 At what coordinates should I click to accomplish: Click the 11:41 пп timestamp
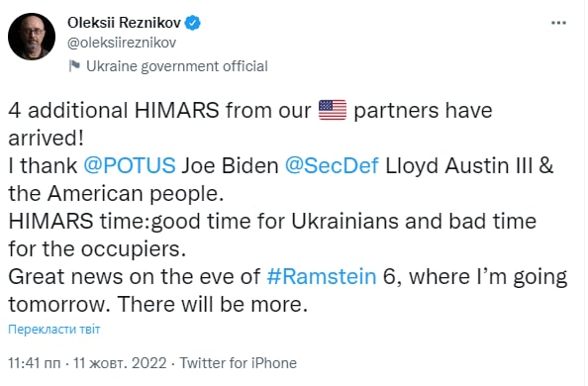coord(34,363)
